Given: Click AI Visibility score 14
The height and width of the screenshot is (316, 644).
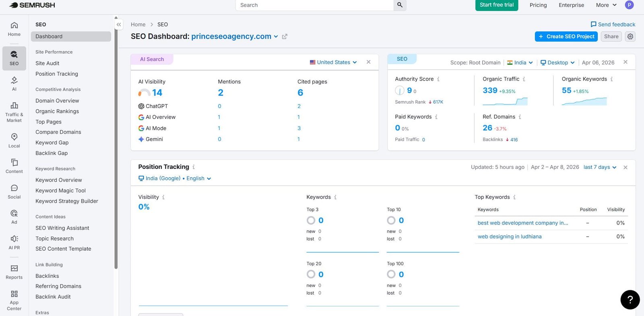Looking at the screenshot, I should pyautogui.click(x=157, y=93).
